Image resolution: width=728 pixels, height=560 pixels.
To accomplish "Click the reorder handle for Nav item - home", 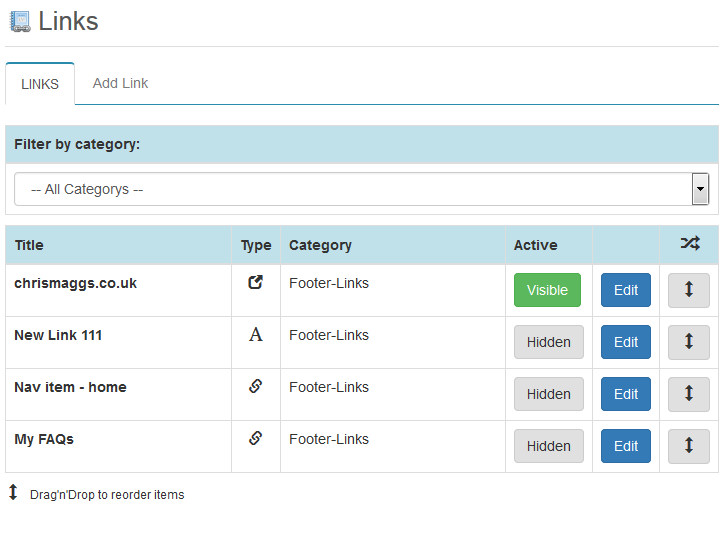I will click(x=689, y=394).
